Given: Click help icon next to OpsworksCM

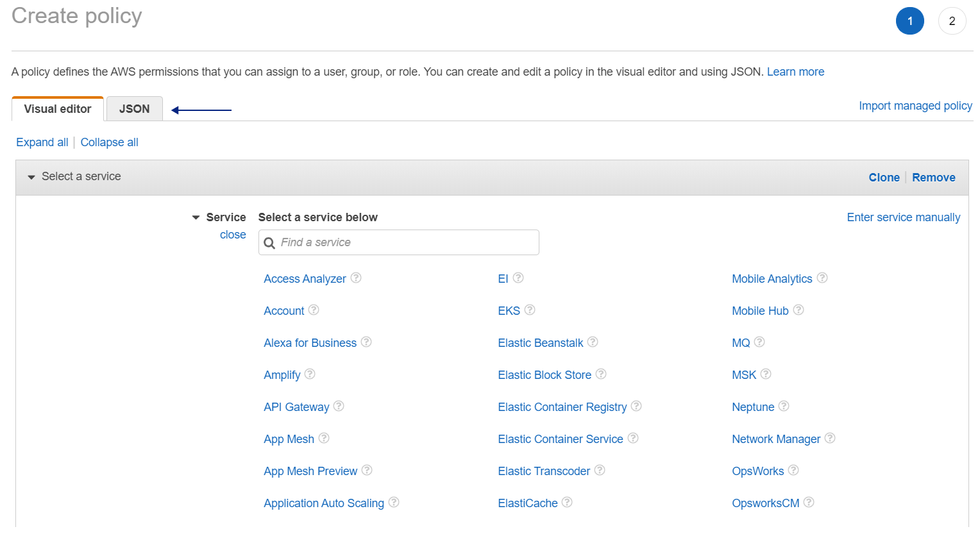Looking at the screenshot, I should point(809,502).
